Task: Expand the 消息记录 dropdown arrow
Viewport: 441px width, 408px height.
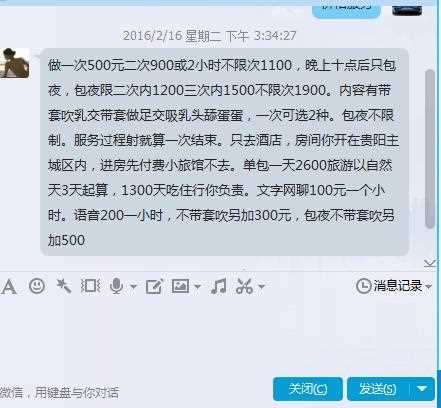Action: point(429,286)
